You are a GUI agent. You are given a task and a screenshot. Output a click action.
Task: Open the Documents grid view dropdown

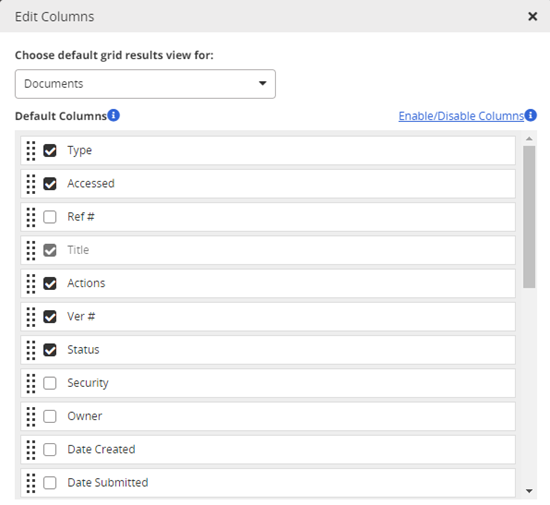[145, 84]
